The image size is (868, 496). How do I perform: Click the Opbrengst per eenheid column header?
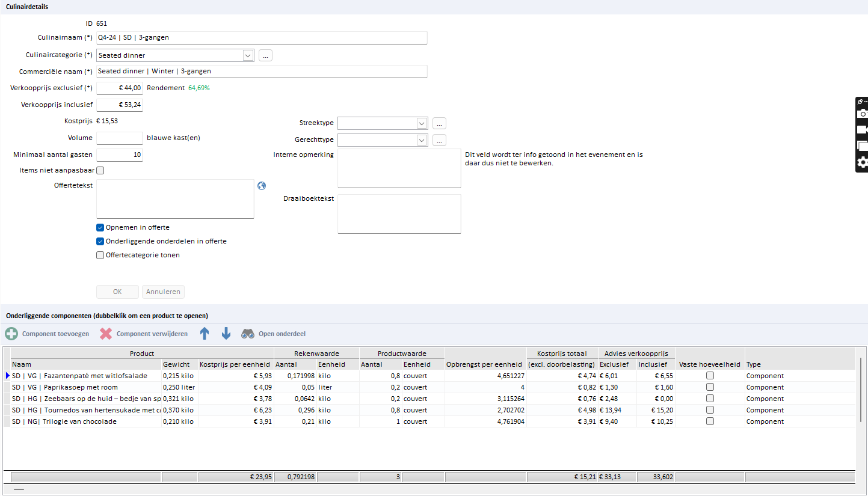tap(485, 364)
